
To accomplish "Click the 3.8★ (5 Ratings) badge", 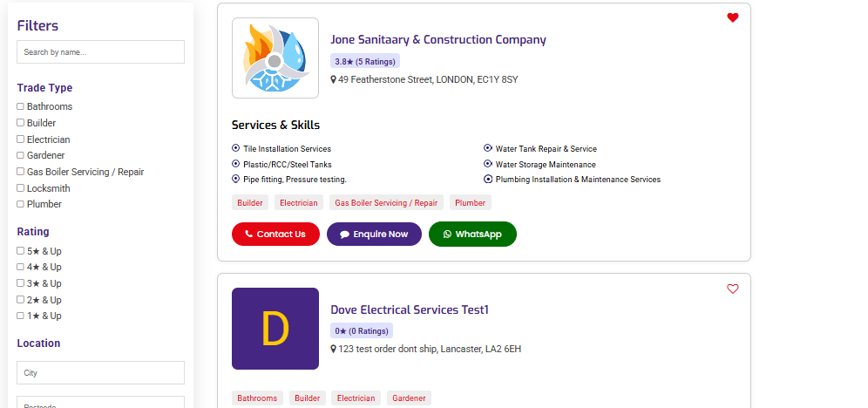I will pyautogui.click(x=365, y=61).
